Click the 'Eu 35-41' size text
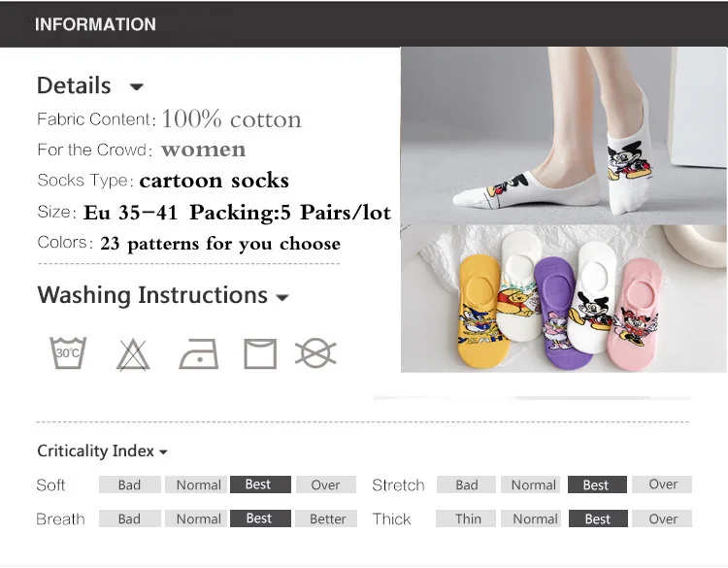 click(x=130, y=213)
